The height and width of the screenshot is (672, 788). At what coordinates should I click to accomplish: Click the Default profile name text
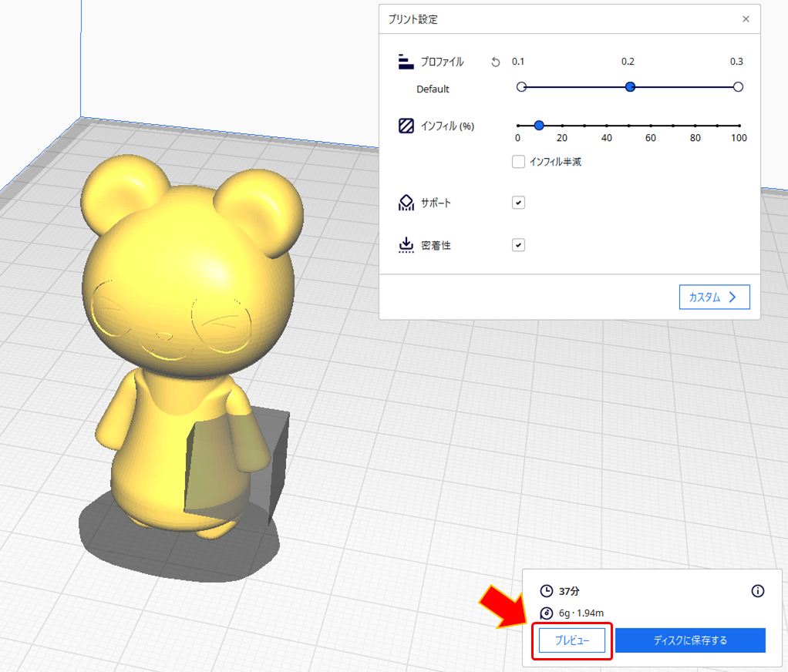click(433, 89)
